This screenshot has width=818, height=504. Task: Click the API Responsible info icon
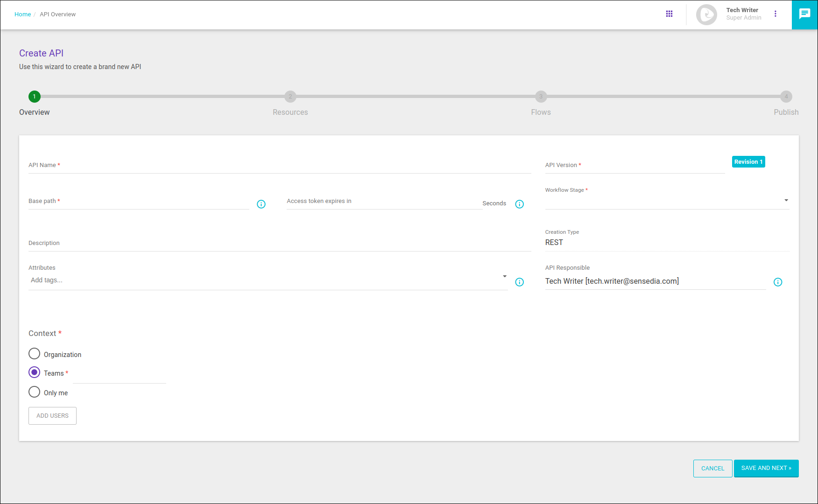click(778, 282)
